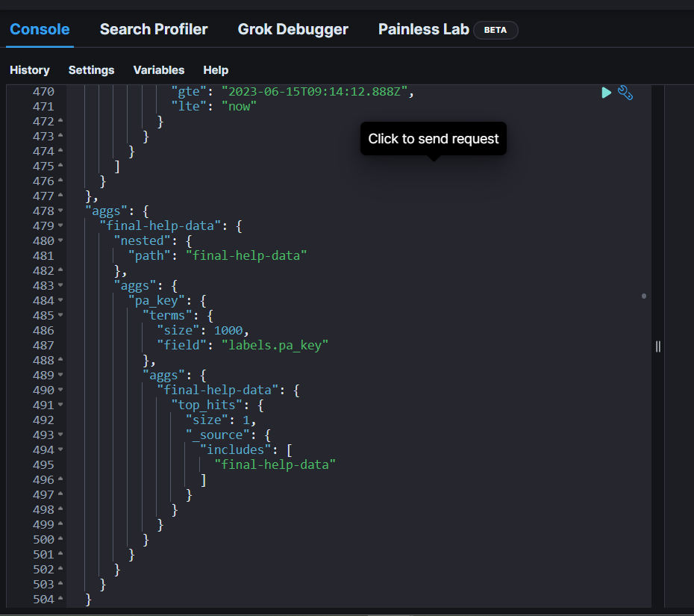Viewport: 694px width, 616px height.
Task: Collapse the aggs fold at line 489
Action: pos(60,375)
